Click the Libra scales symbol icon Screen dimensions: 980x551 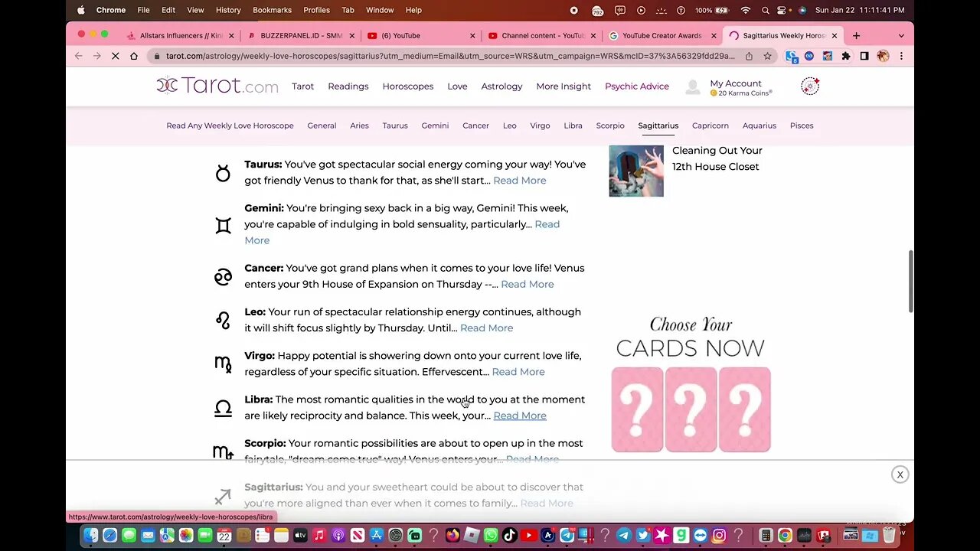tap(223, 408)
